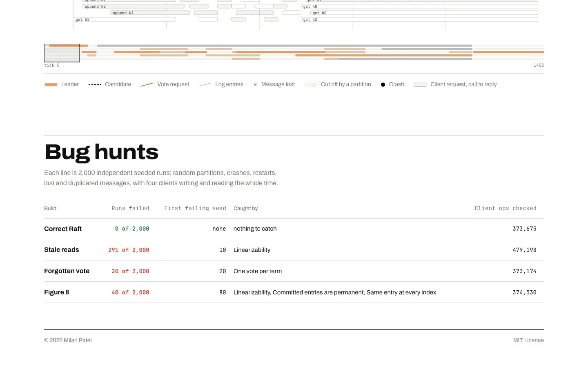Click the Stale reads 'Linearizability' cell
Screen dimensions: 588x368
252,250
